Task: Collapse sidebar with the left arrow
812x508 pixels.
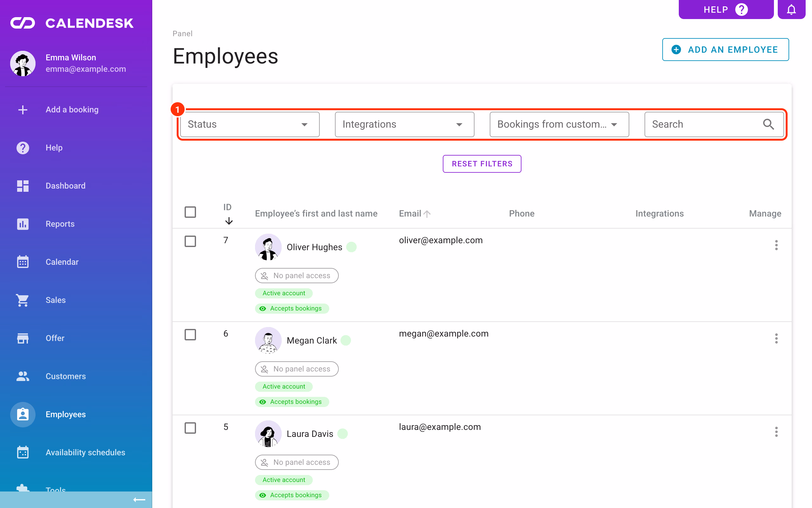Action: [139, 500]
